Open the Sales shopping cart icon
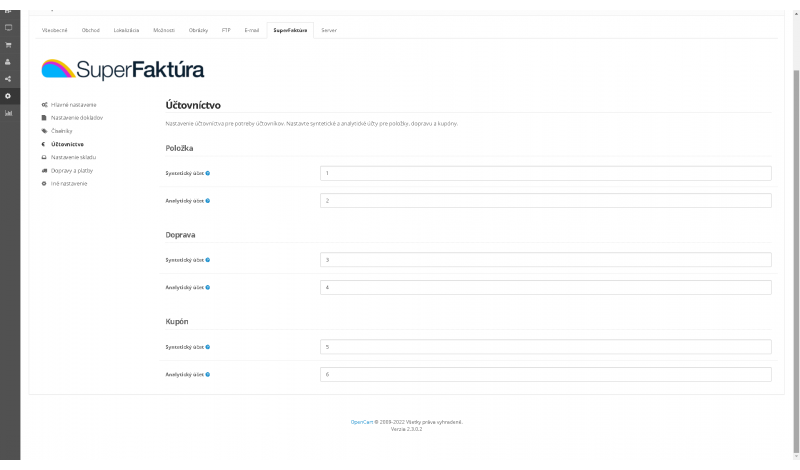The height and width of the screenshot is (470, 800). (8, 45)
